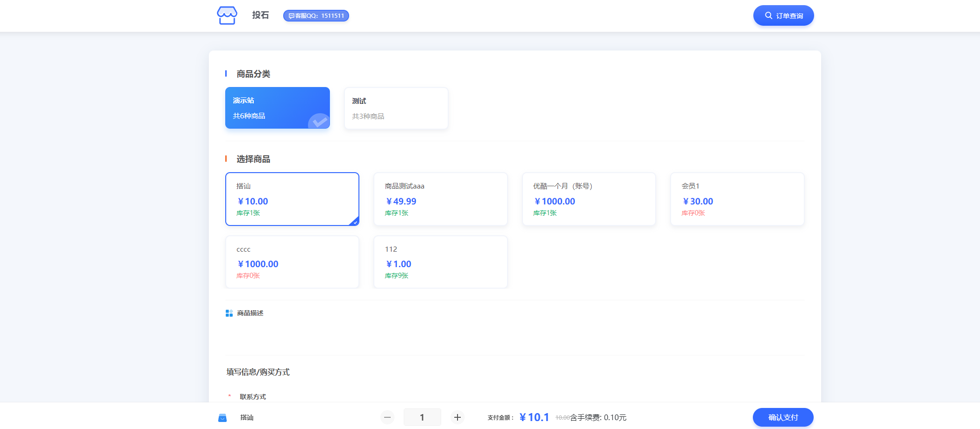Screen dimensions: 980x429
Task: Select the 搭讪 product priced ¥10.00
Action: click(x=292, y=199)
